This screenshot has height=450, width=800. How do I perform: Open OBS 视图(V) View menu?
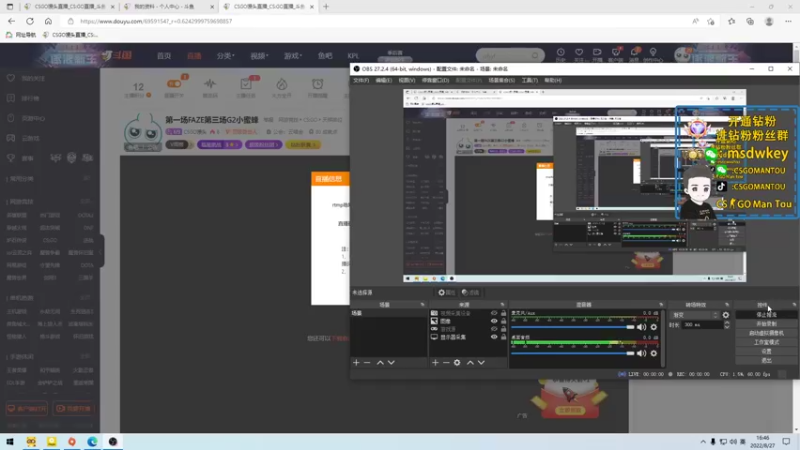407,80
